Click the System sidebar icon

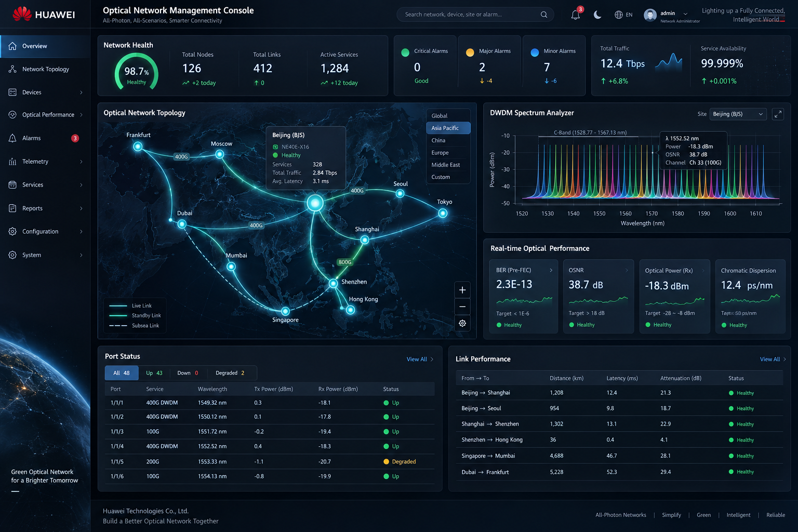pyautogui.click(x=12, y=255)
